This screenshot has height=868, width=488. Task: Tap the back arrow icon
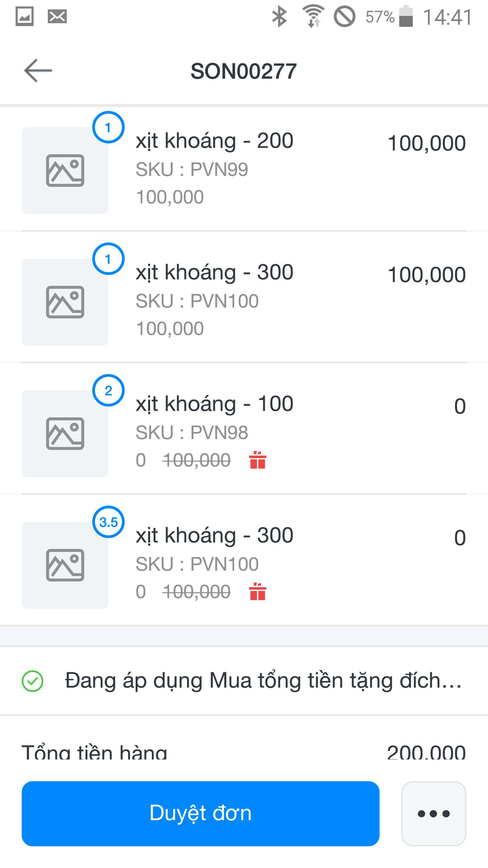click(38, 71)
